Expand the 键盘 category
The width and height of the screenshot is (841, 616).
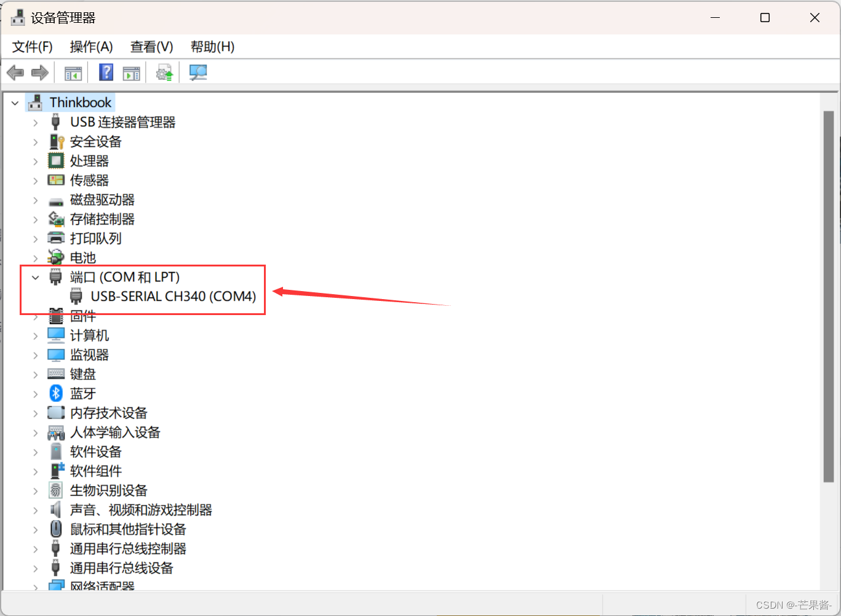click(35, 374)
